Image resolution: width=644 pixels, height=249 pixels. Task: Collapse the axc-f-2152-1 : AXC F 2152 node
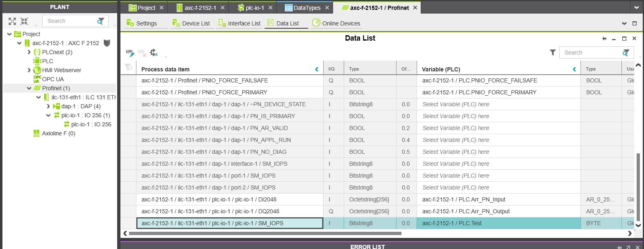[19, 43]
